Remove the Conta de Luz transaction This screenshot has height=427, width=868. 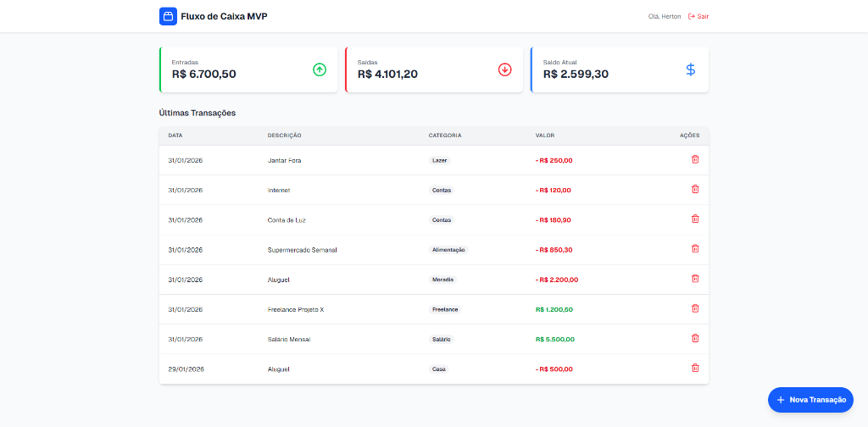[695, 219]
